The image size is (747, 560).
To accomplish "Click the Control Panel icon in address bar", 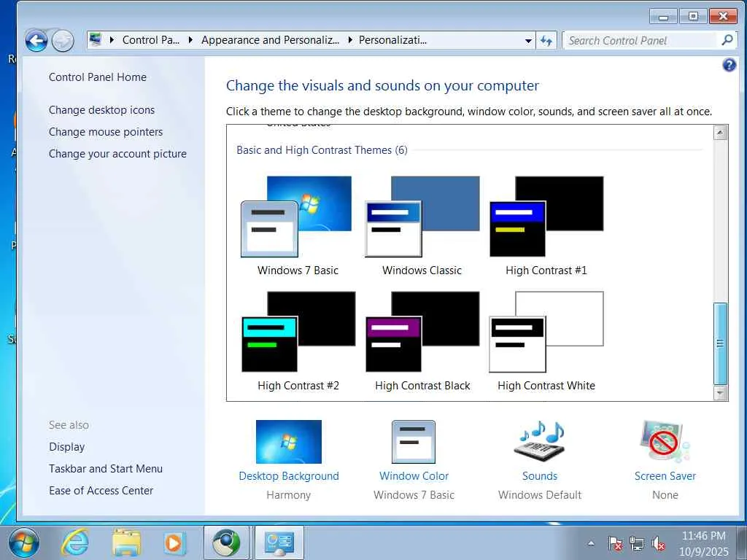I will point(96,39).
